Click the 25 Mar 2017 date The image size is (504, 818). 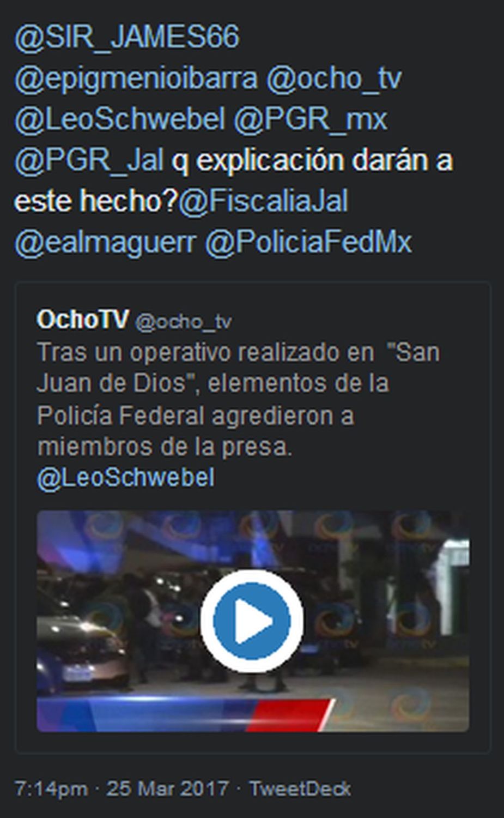[167, 789]
